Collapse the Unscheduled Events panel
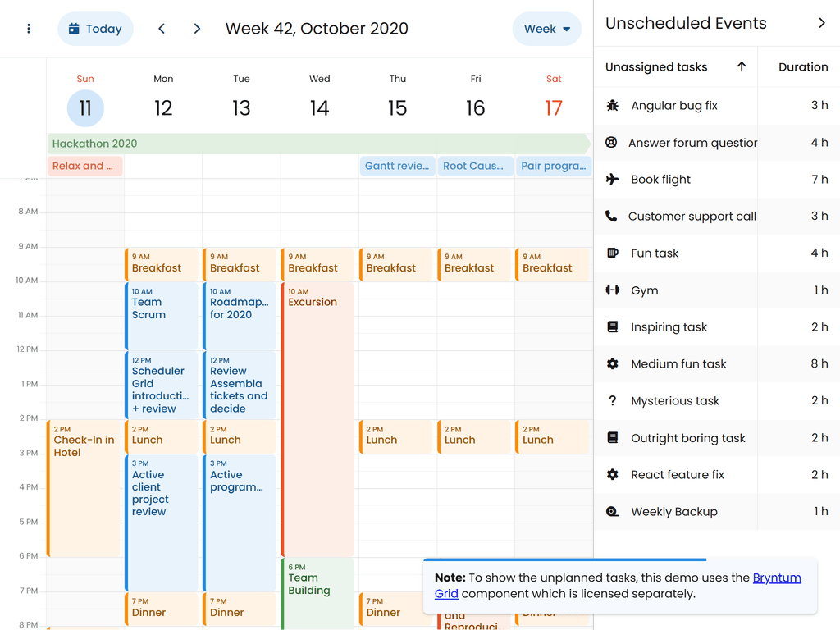 [822, 23]
